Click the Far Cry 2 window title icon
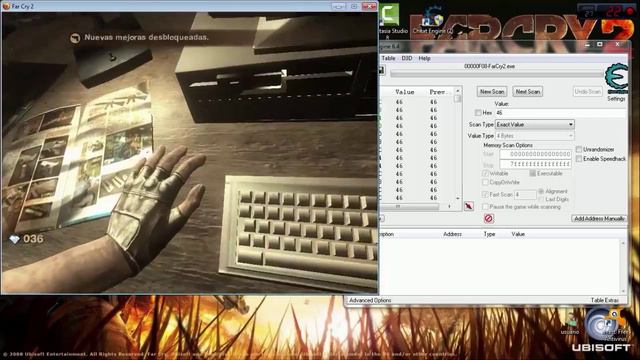 (x=6, y=6)
